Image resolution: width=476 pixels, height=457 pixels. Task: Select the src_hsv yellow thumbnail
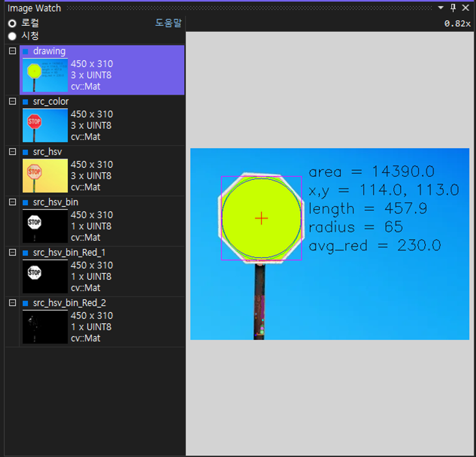pyautogui.click(x=45, y=176)
